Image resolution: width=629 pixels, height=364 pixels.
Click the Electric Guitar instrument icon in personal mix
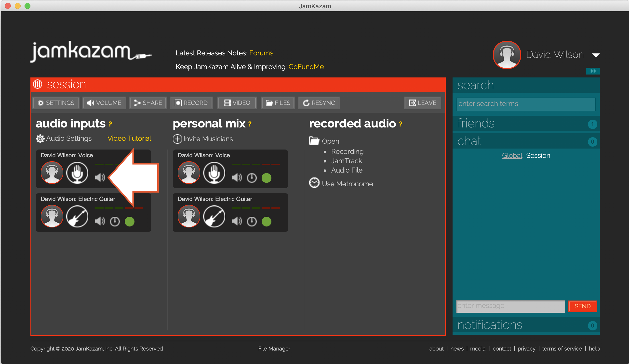tap(214, 216)
